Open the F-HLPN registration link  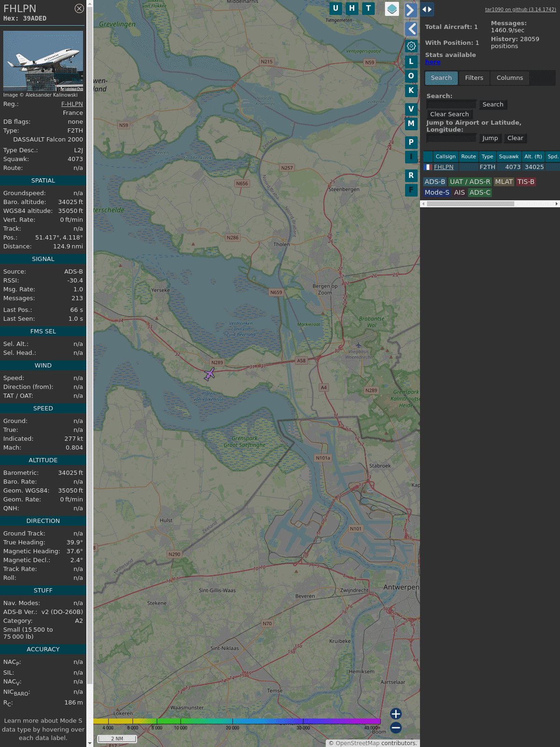click(72, 104)
